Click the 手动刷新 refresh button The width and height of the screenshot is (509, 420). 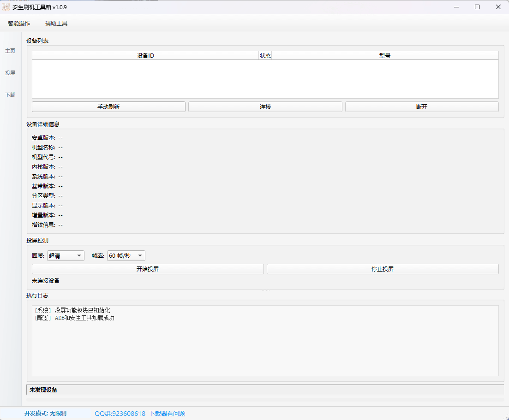coord(108,106)
